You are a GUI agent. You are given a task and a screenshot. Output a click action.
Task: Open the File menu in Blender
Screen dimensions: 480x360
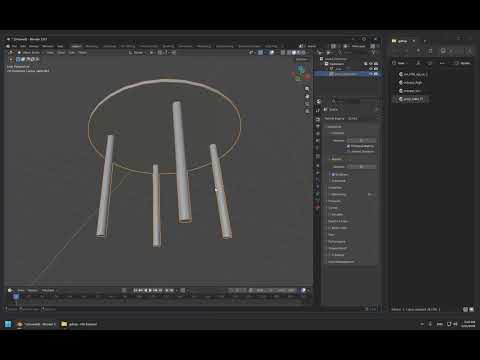tap(14, 46)
